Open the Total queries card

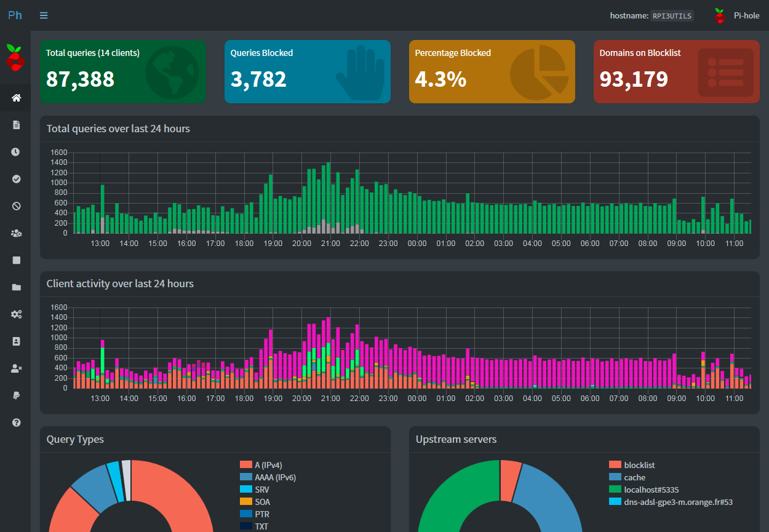[x=123, y=71]
